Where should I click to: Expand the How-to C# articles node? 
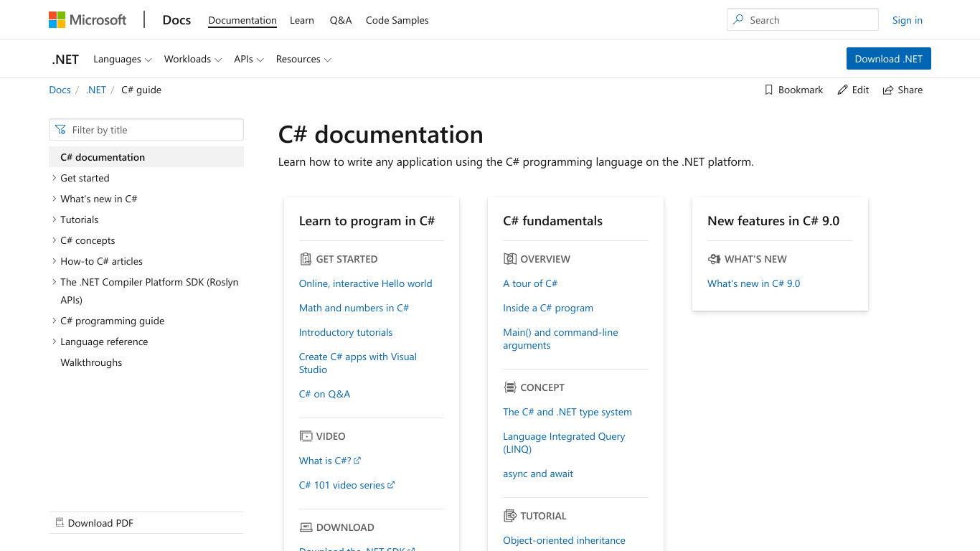[x=55, y=261]
